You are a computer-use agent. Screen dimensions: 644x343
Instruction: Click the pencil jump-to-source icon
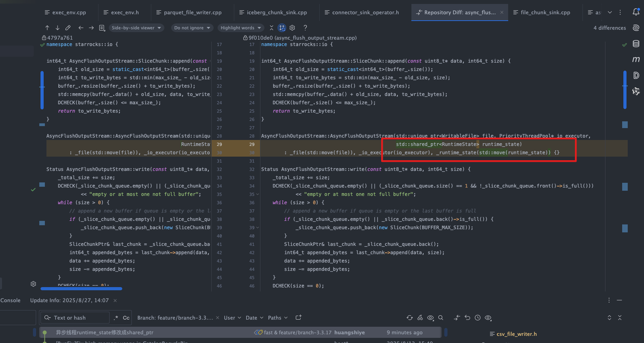[x=68, y=28]
